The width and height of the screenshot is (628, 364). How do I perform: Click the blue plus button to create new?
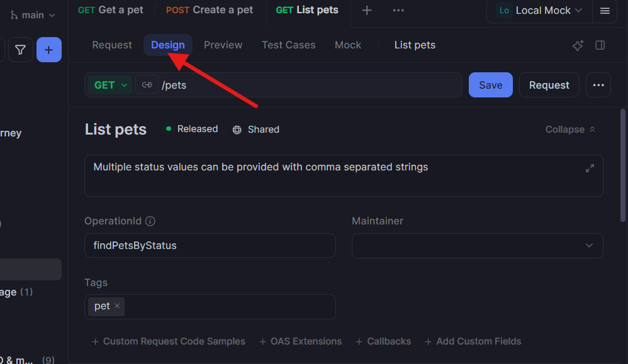coord(48,49)
